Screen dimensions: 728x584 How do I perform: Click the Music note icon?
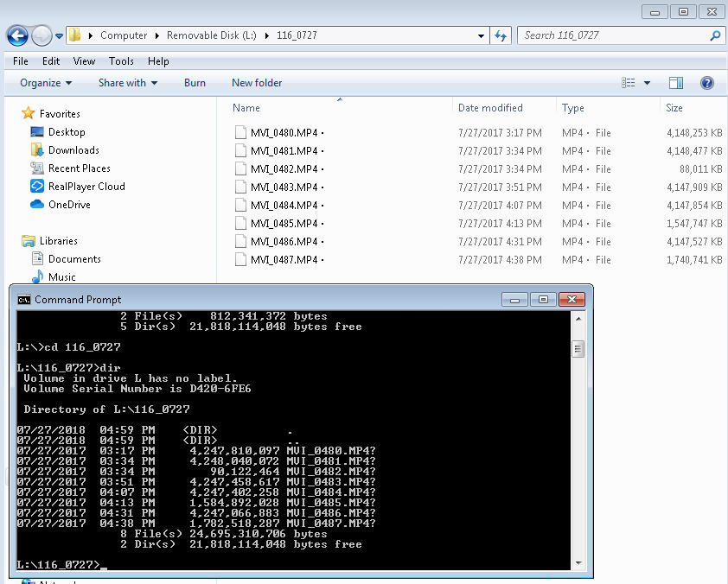tap(37, 276)
